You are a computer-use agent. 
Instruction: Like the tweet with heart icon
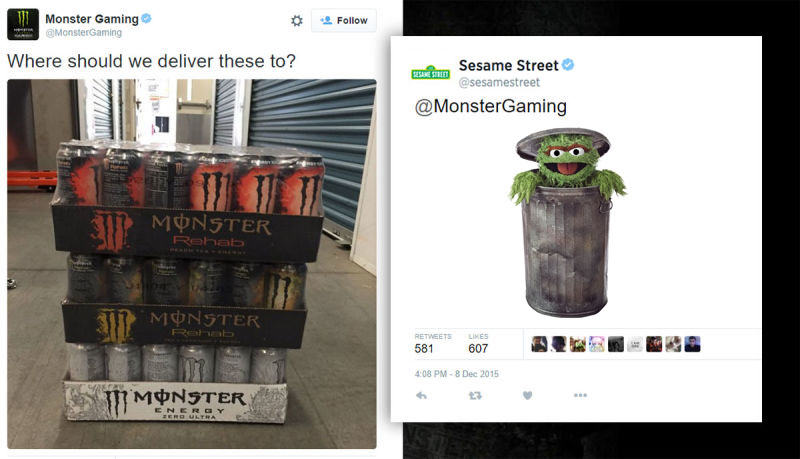(x=528, y=395)
